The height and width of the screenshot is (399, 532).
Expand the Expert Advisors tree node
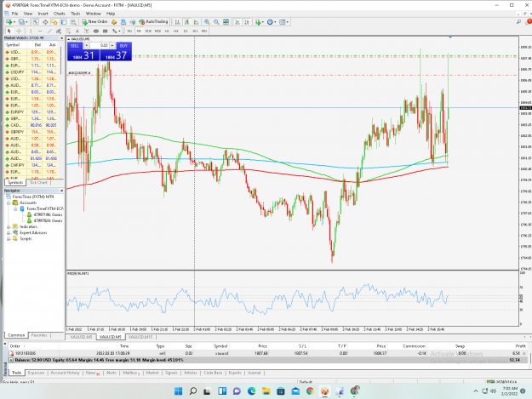tap(9, 233)
